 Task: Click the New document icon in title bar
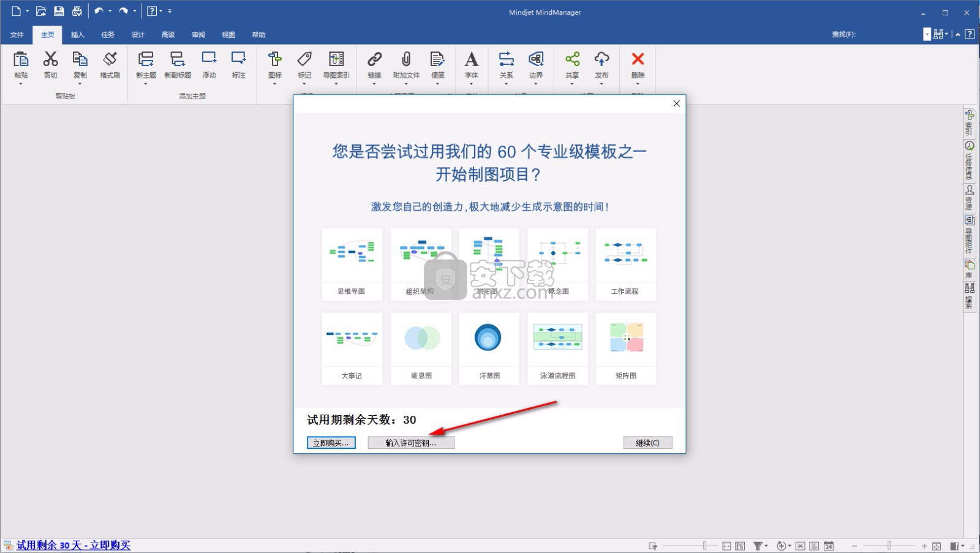click(x=16, y=11)
